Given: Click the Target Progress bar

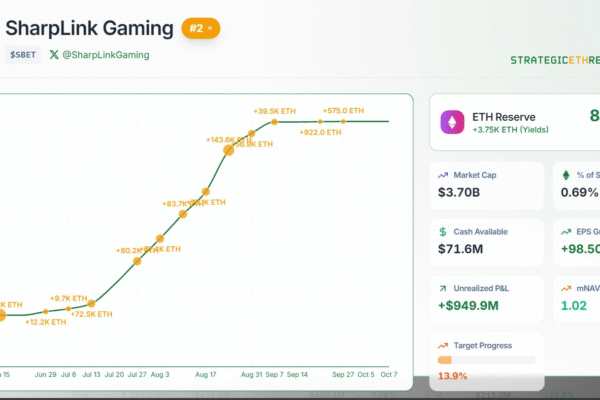Looking at the screenshot, I should [x=487, y=360].
